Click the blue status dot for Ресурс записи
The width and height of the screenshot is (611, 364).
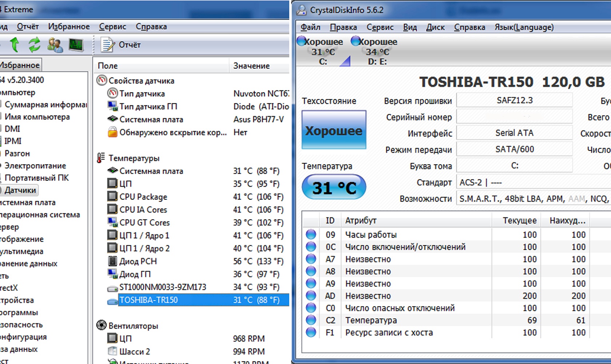tap(311, 332)
